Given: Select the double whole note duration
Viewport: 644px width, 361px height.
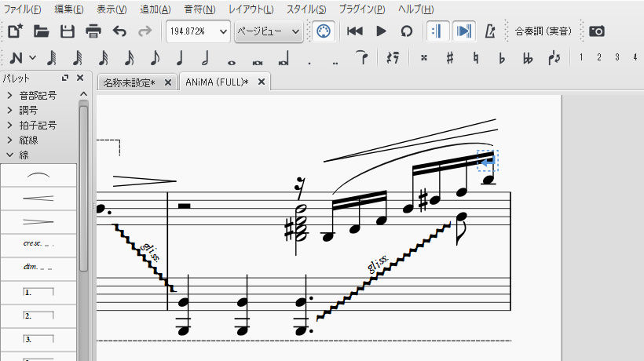Looking at the screenshot, I should tap(258, 62).
